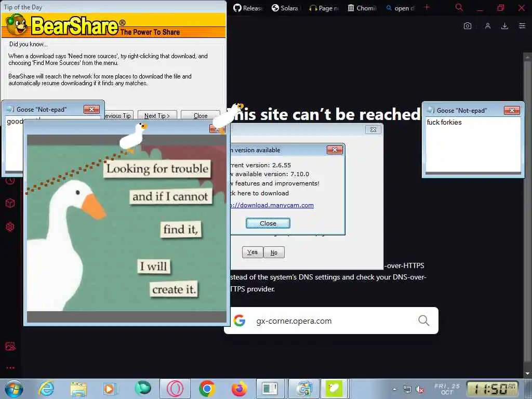Viewport: 532px width, 399px height.
Task: Click Yes in the dialog
Action: 252,252
